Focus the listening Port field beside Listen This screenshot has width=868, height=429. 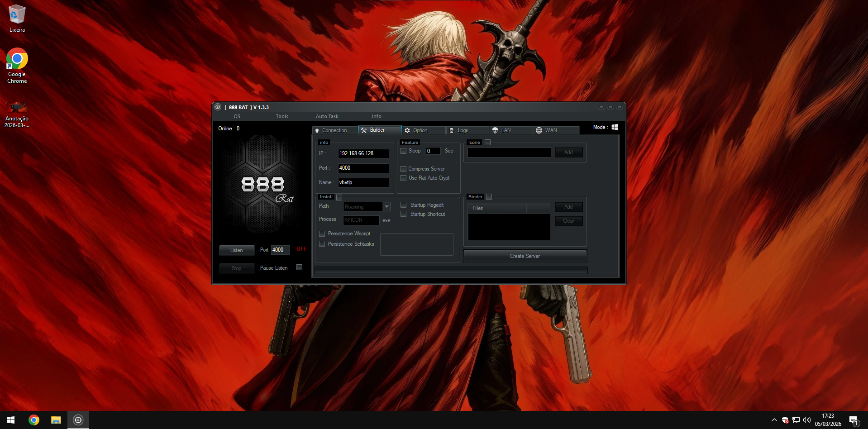point(280,250)
